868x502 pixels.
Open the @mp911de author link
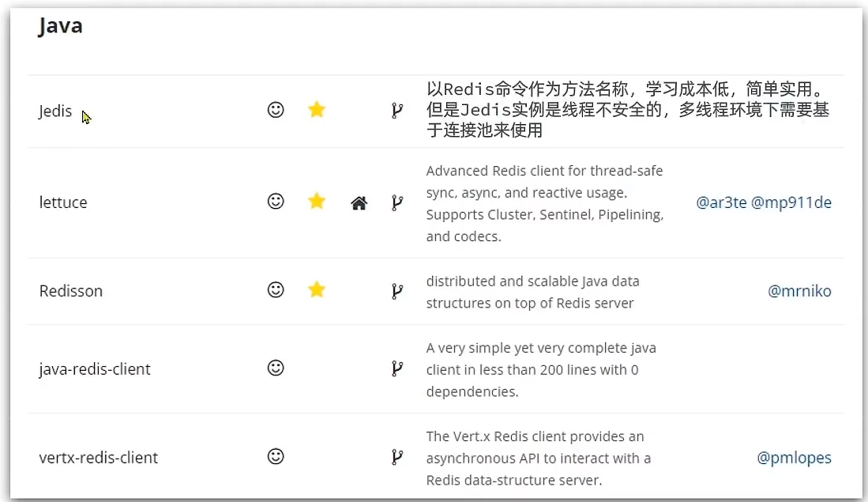tap(791, 202)
